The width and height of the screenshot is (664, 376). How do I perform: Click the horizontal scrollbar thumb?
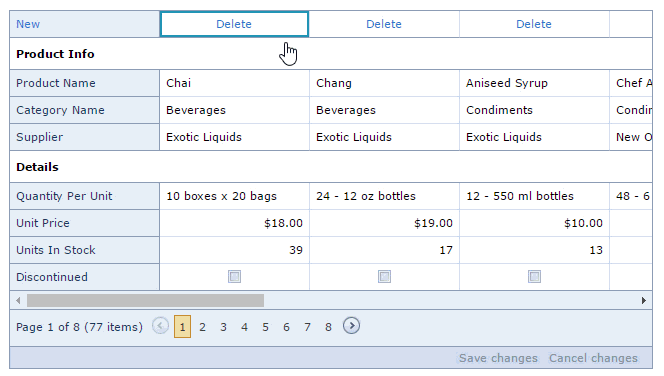coord(145,301)
